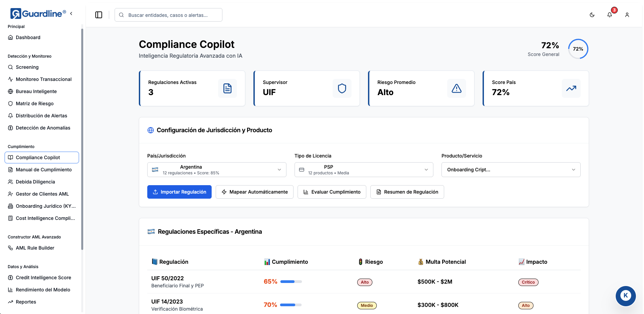Focus the entity search input field
This screenshot has height=314, width=644.
tap(172, 15)
